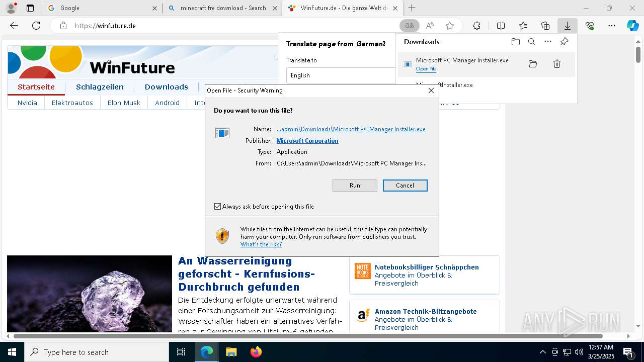Viewport: 644px width, 362px height.
Task: Open the WinFuture Downloads navigation tab
Action: pos(167,87)
